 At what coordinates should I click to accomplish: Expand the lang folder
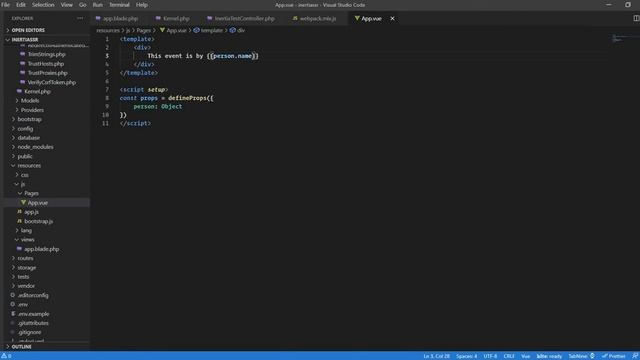click(26, 231)
